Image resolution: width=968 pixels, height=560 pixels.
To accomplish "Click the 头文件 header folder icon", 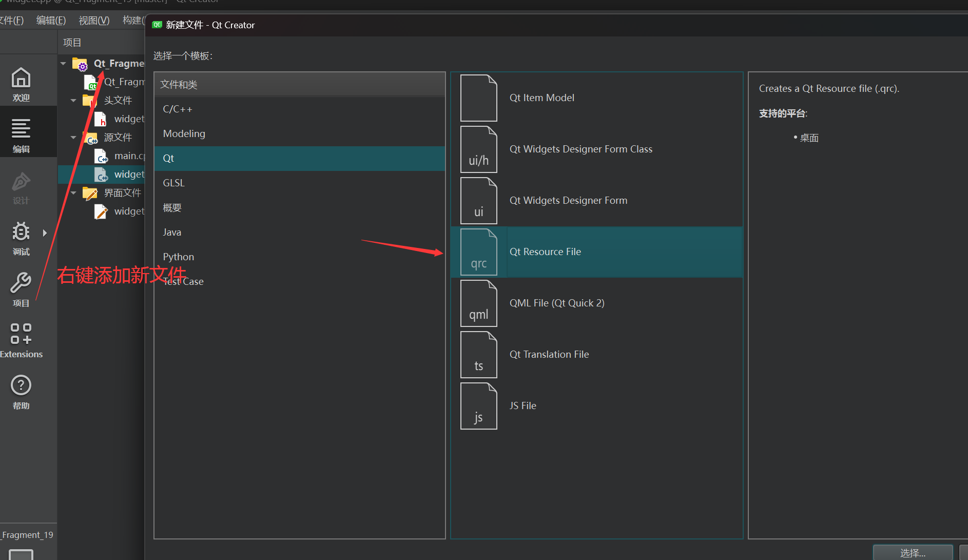I will (90, 100).
